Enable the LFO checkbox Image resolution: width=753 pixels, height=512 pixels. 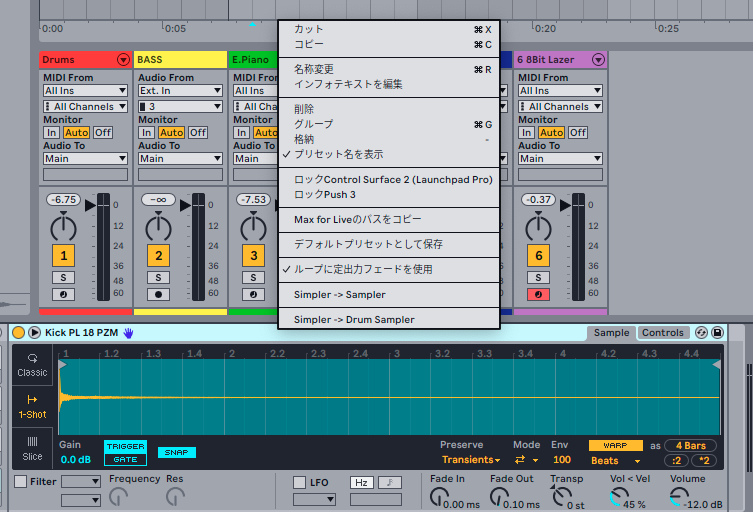pos(300,482)
